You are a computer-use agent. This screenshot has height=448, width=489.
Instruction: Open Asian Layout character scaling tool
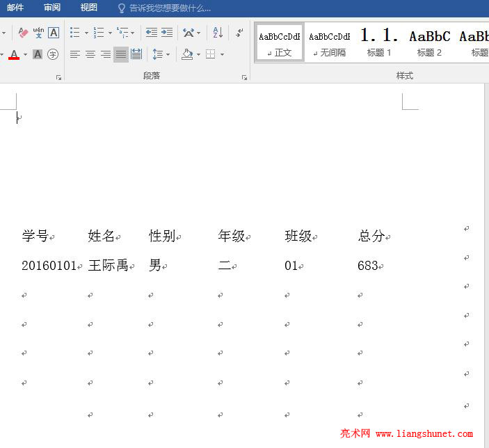(189, 33)
